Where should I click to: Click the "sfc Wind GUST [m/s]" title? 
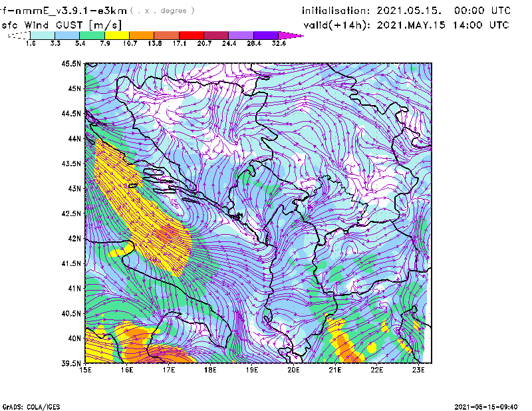coord(62,25)
